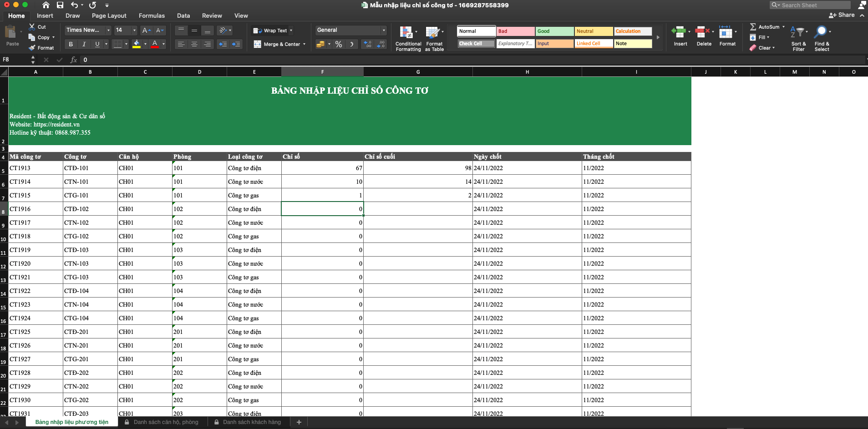Open the font name dropdown
This screenshot has width=868, height=429.
point(108,30)
